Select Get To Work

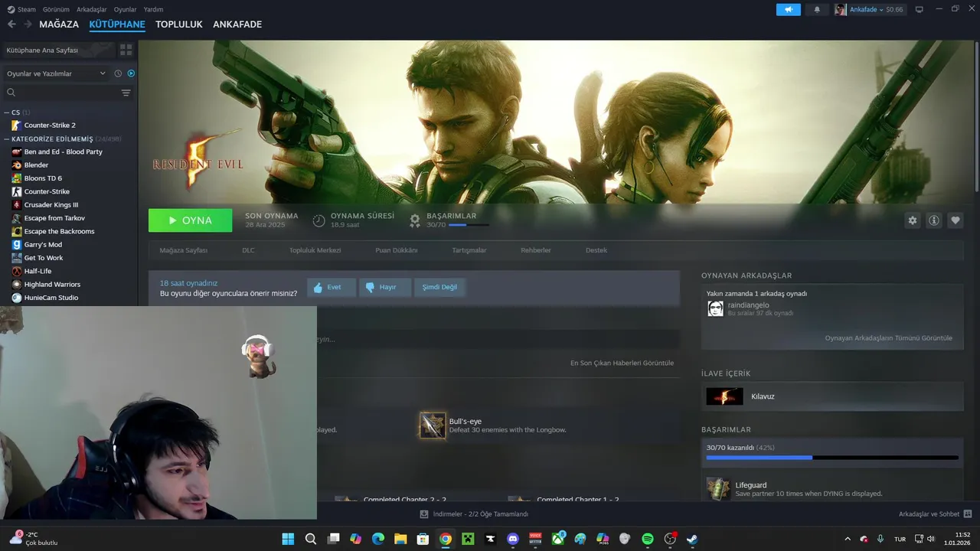point(44,258)
